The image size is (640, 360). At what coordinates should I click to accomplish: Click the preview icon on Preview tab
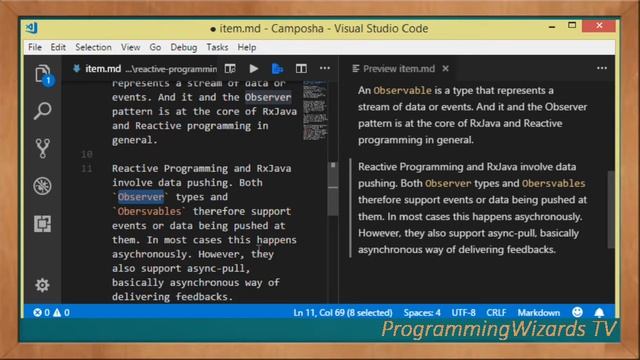click(x=356, y=69)
